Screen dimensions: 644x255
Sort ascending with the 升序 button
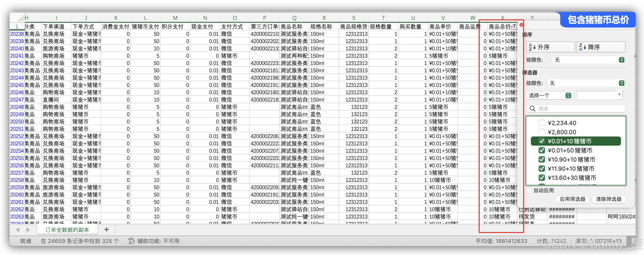(x=550, y=47)
